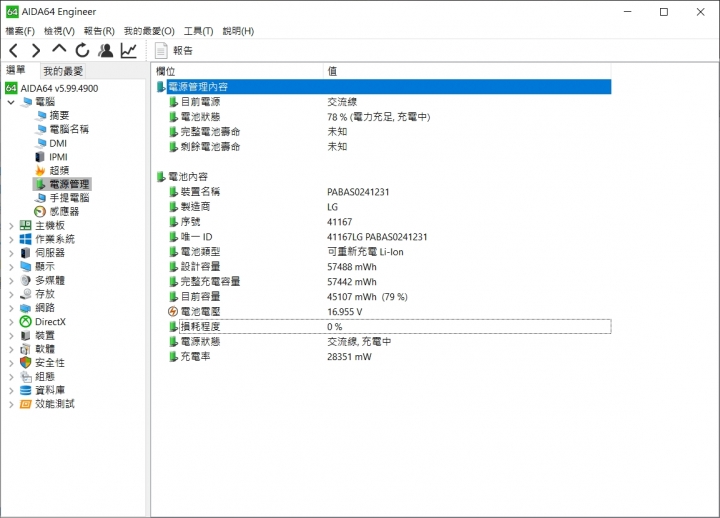
Task: Click the 效能測試 benchmark icon
Action: 26,404
